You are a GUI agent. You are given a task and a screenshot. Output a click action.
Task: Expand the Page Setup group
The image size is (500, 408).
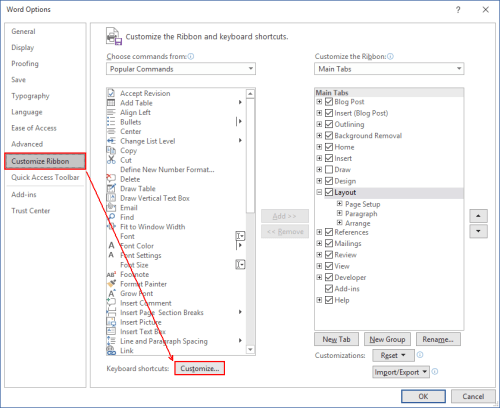(x=339, y=203)
